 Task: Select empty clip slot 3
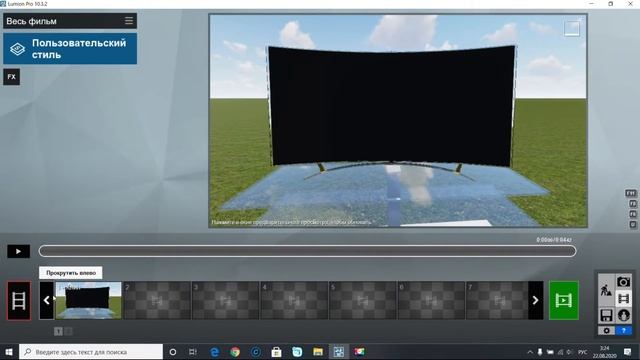coord(226,300)
